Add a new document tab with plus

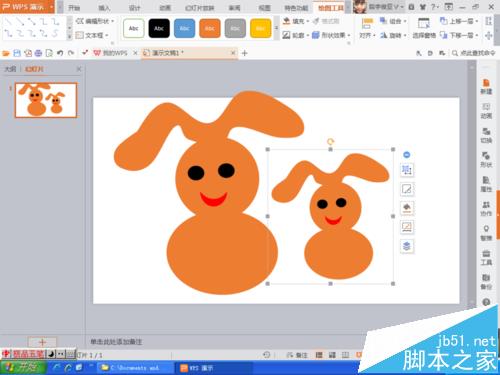coord(244,53)
